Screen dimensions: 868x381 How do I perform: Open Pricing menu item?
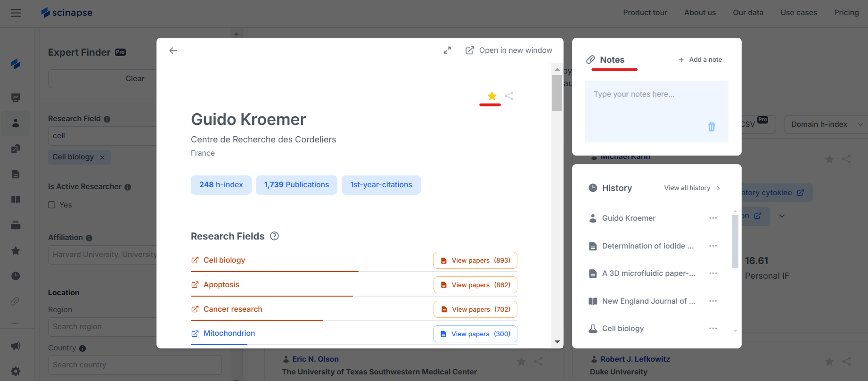(x=846, y=13)
